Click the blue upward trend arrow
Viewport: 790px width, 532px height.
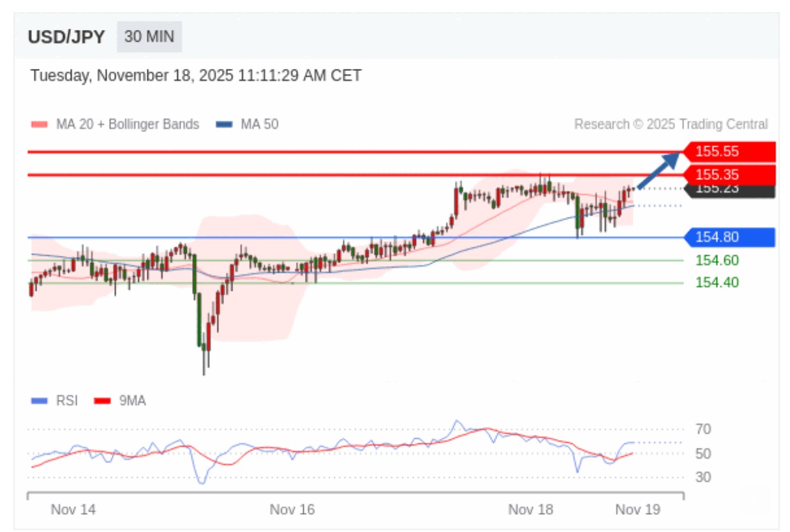[659, 170]
